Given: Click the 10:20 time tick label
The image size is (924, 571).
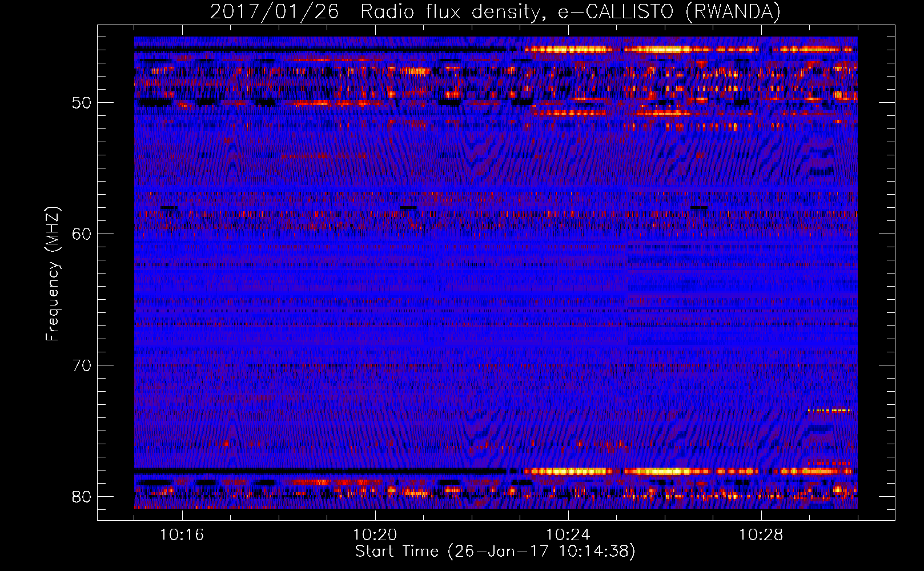Looking at the screenshot, I should pyautogui.click(x=375, y=535).
